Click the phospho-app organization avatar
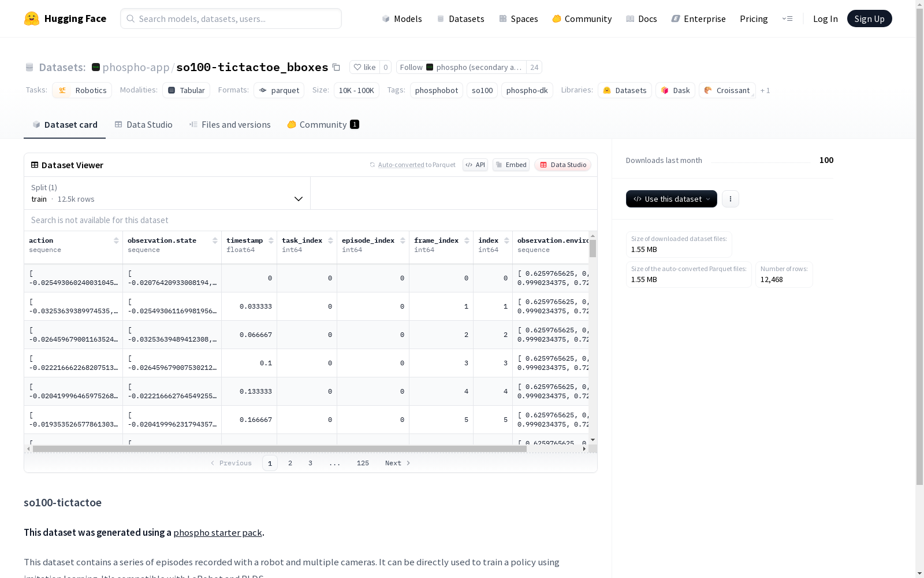Image resolution: width=924 pixels, height=578 pixels. [x=96, y=67]
